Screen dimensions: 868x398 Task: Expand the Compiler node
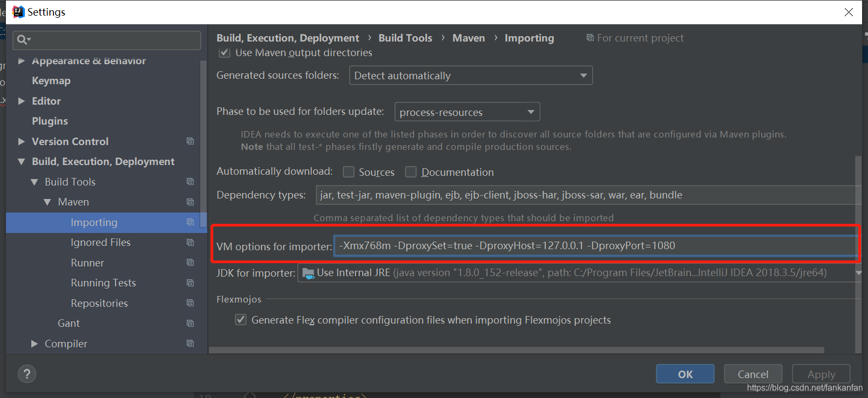(x=35, y=344)
